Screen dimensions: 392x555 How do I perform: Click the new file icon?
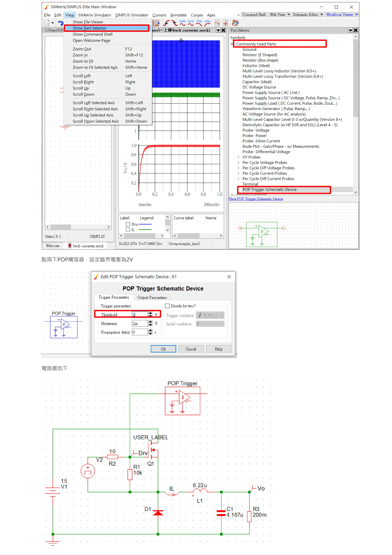[47, 23]
